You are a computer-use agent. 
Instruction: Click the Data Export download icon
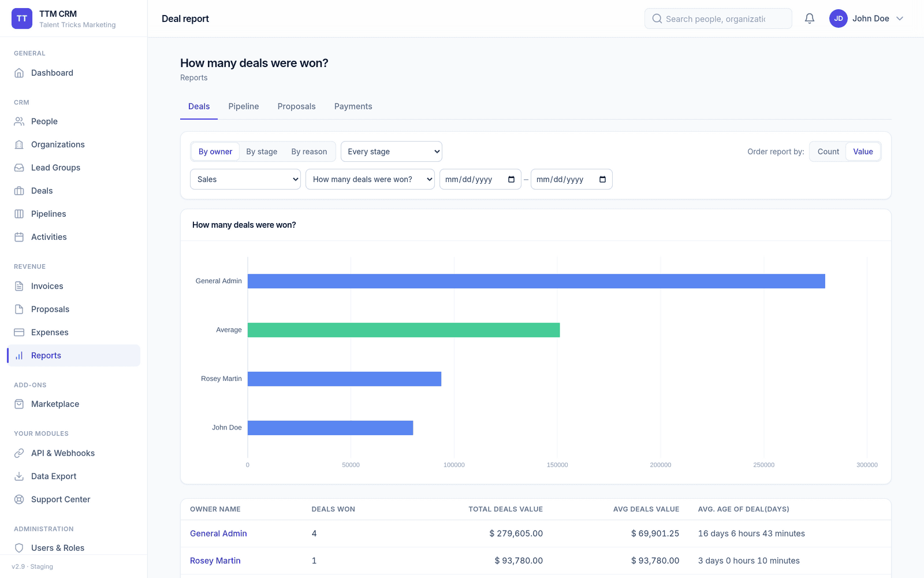tap(19, 476)
